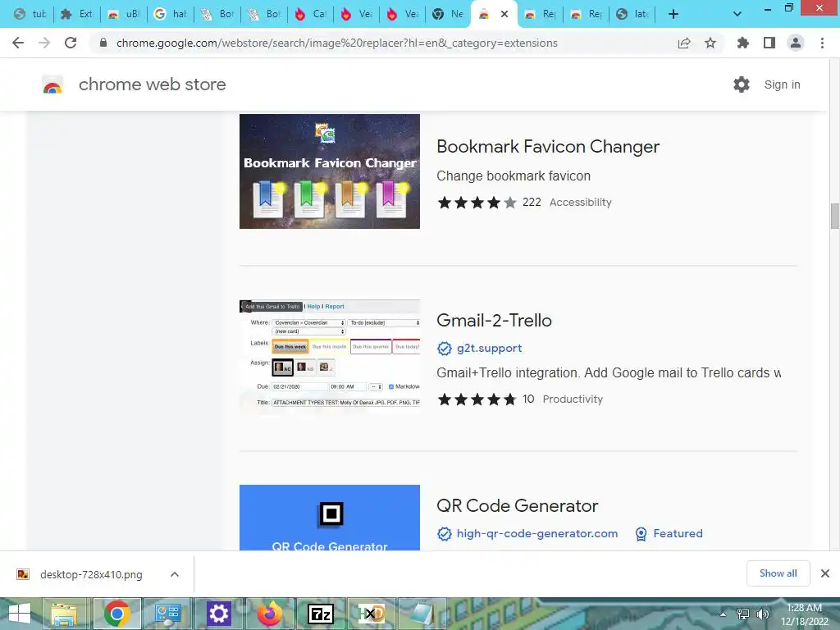
Task: Go back to the previous page
Action: click(18, 43)
